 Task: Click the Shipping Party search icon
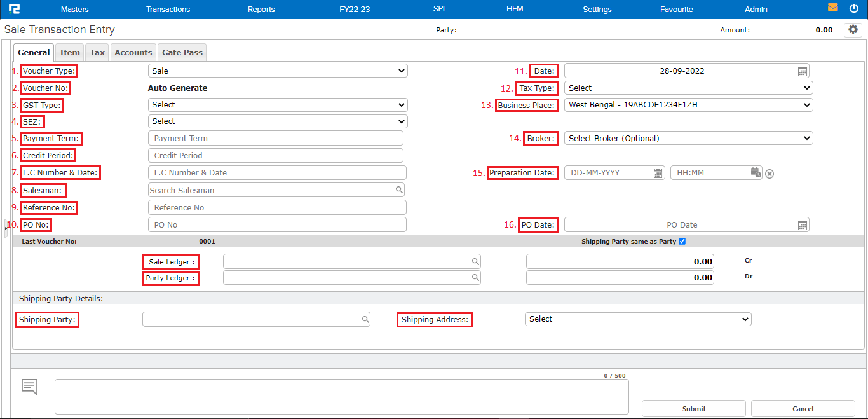tap(365, 319)
